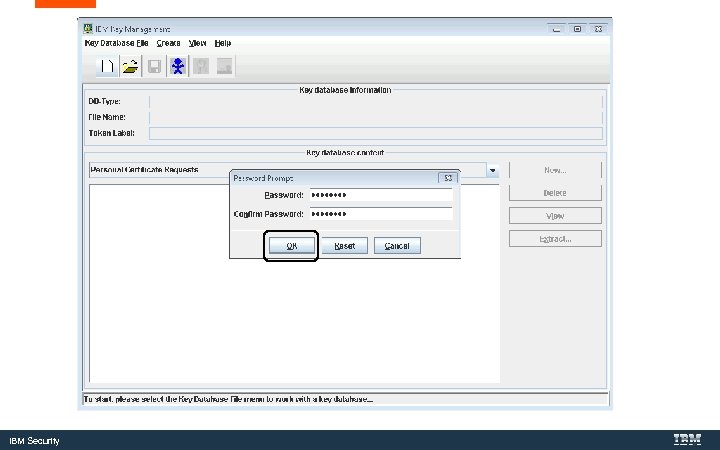Click the Password Prompt dialog title

pyautogui.click(x=264, y=178)
